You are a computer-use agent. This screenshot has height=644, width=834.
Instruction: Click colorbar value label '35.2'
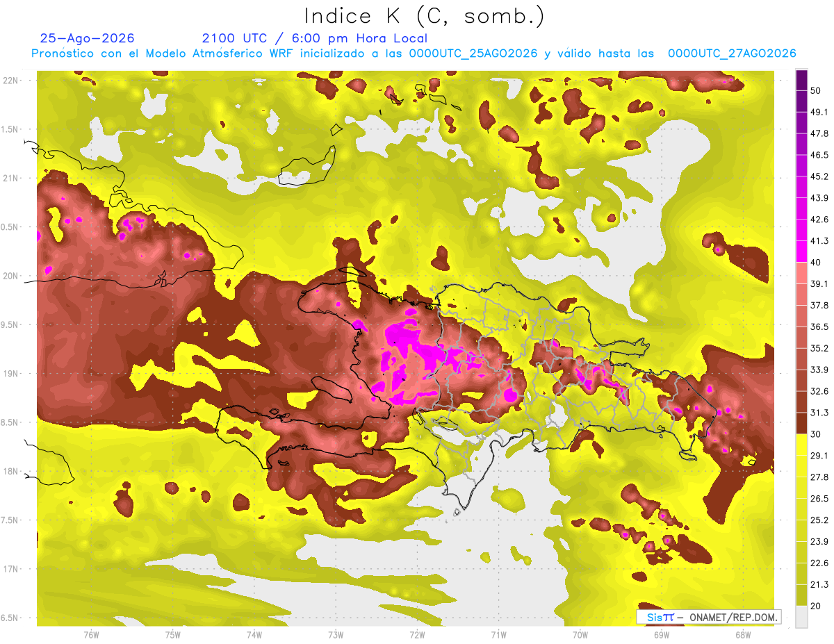[x=819, y=348]
